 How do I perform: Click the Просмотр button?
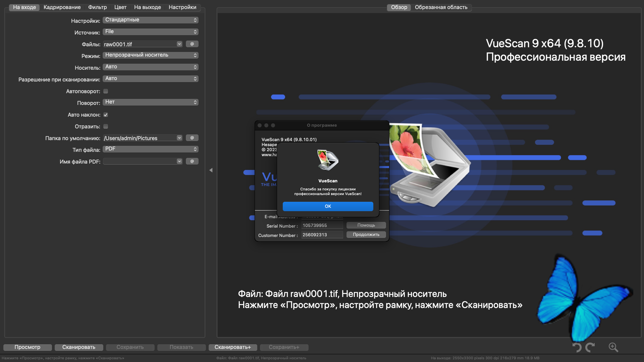pyautogui.click(x=28, y=348)
